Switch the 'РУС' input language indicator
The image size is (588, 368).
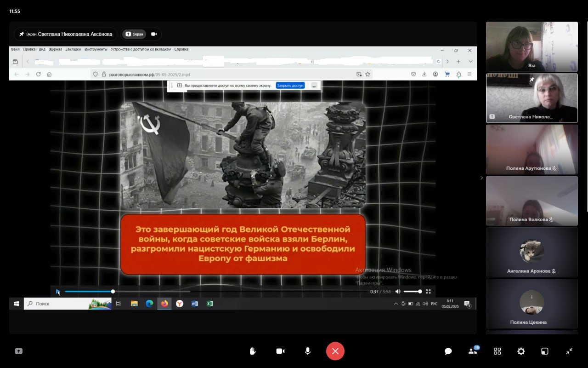434,304
